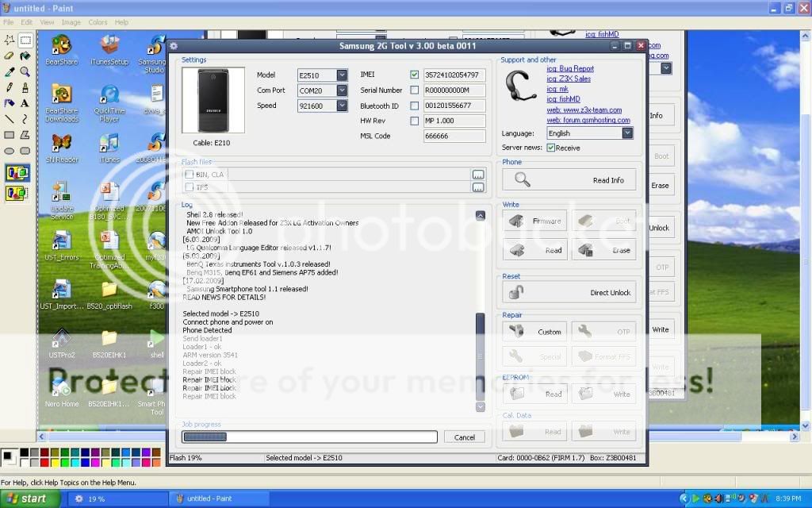Choose the Brush tool in Paint
Screen dimensions: 812x508
tap(25, 87)
